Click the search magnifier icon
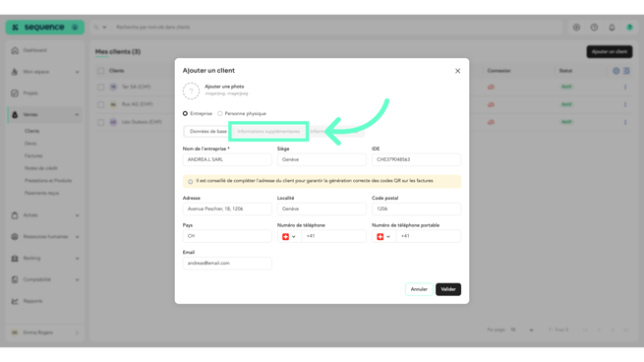This screenshot has width=644, height=362. (x=96, y=28)
